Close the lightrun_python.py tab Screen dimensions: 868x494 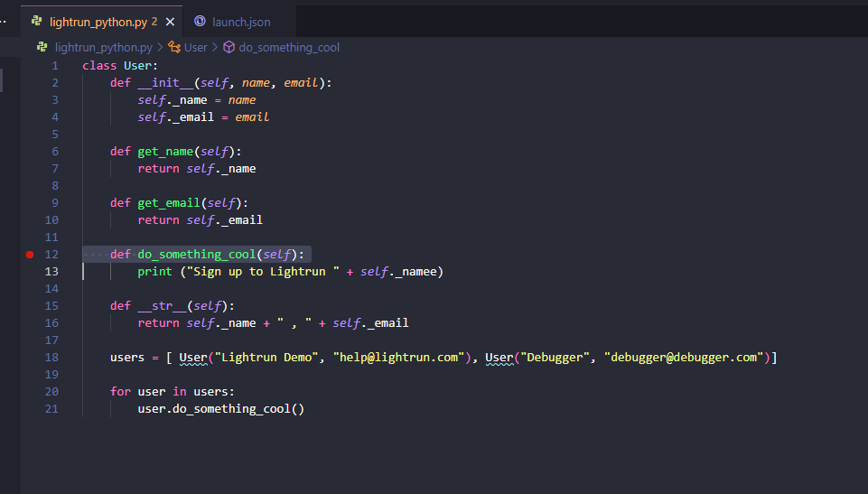click(170, 22)
